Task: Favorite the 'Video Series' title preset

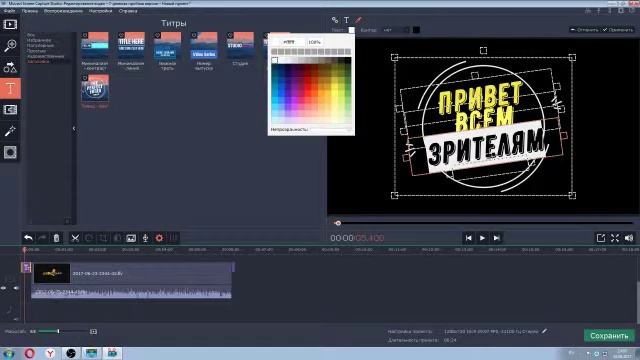Action: (194, 36)
